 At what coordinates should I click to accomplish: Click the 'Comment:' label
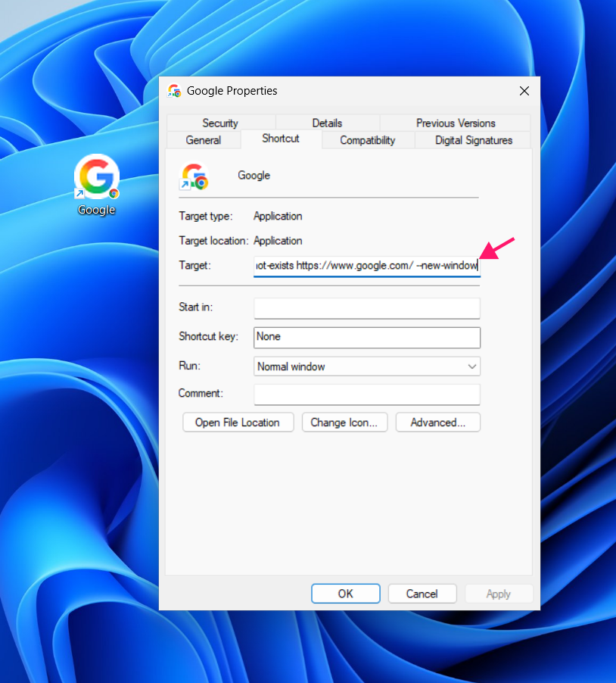click(x=201, y=393)
